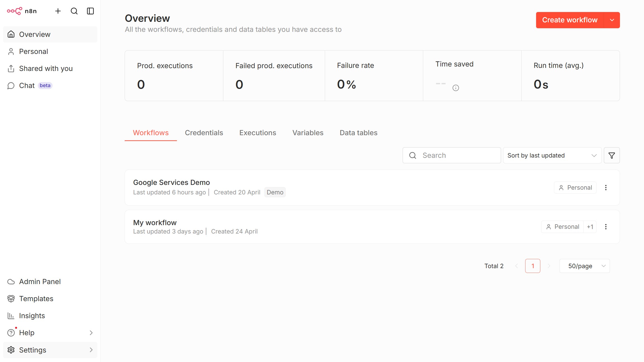Click the 'Total 2' pagination text

click(x=494, y=266)
